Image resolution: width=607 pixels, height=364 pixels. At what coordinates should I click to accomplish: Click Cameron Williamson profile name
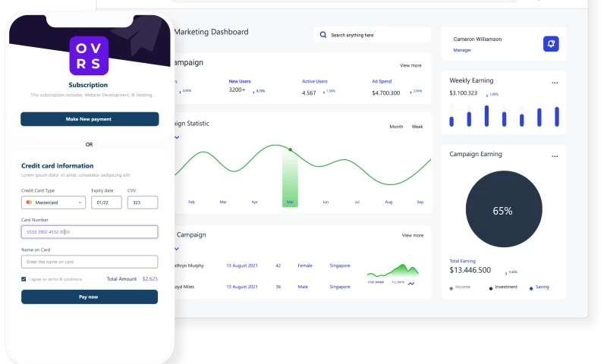(x=477, y=39)
